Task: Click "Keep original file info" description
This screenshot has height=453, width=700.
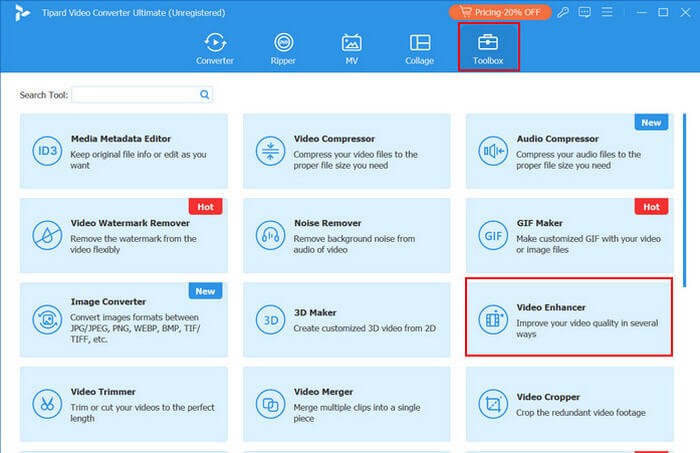Action: coord(138,160)
